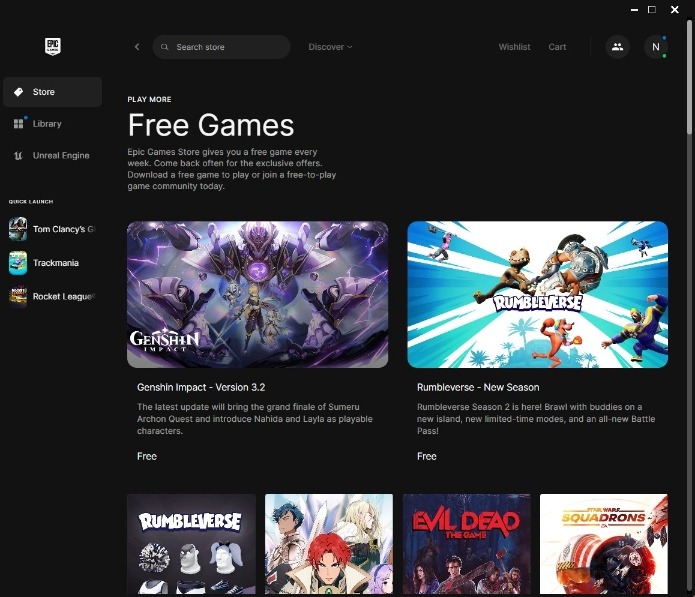
Task: Open the Cart link
Action: (557, 47)
